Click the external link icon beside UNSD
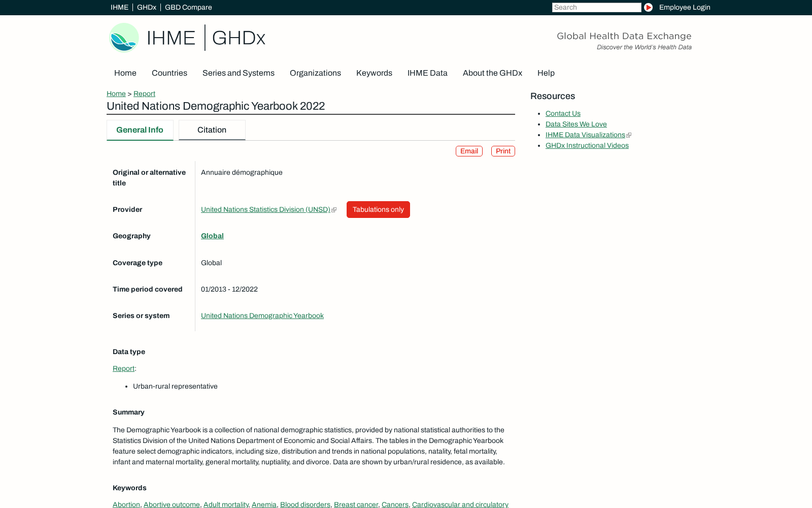Viewport: 812px width, 508px height. [x=334, y=210]
